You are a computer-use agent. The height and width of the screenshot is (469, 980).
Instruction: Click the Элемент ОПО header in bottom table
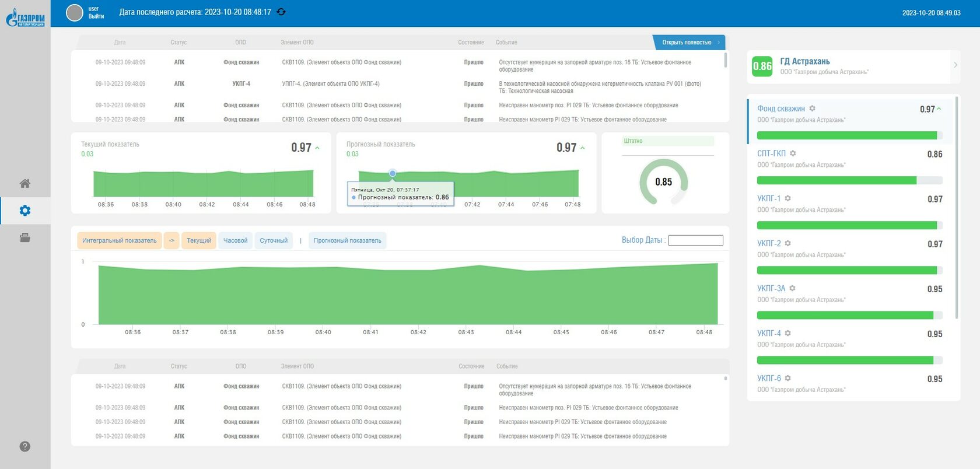[297, 366]
